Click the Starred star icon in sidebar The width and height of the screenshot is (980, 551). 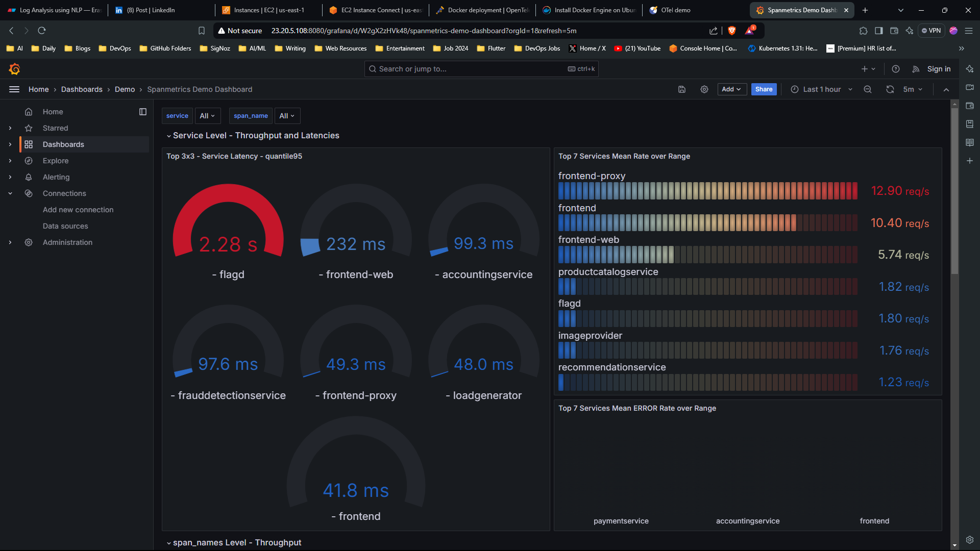(29, 128)
